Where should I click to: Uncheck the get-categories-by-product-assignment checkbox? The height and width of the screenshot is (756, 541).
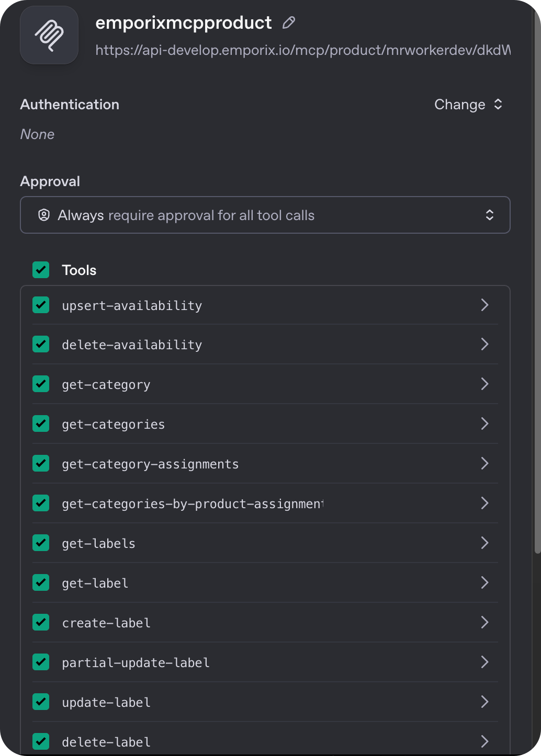click(41, 503)
